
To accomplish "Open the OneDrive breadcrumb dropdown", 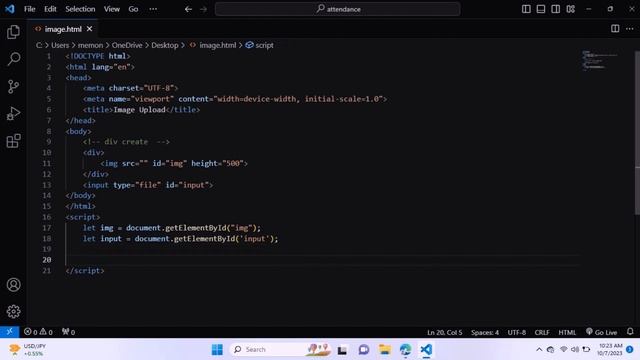I will tap(127, 45).
